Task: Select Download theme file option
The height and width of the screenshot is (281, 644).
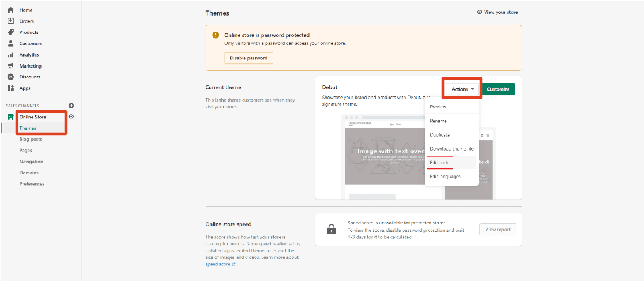Action: 452,149
